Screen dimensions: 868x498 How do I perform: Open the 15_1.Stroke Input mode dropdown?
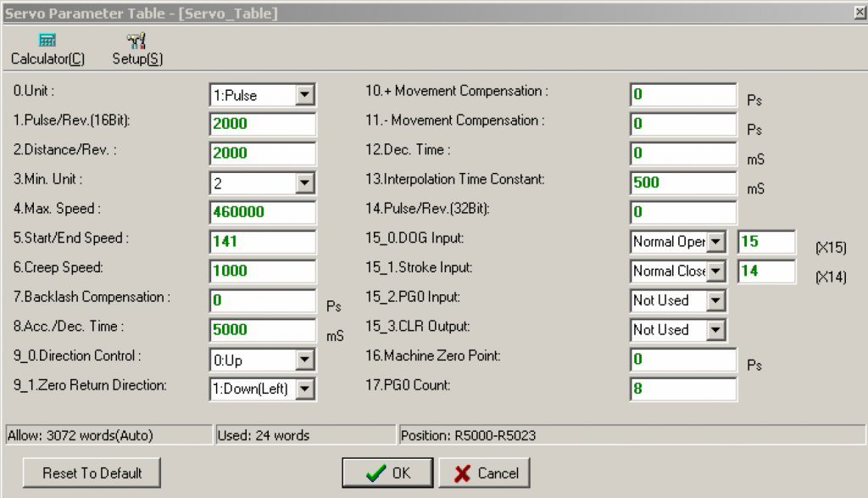[x=715, y=271]
